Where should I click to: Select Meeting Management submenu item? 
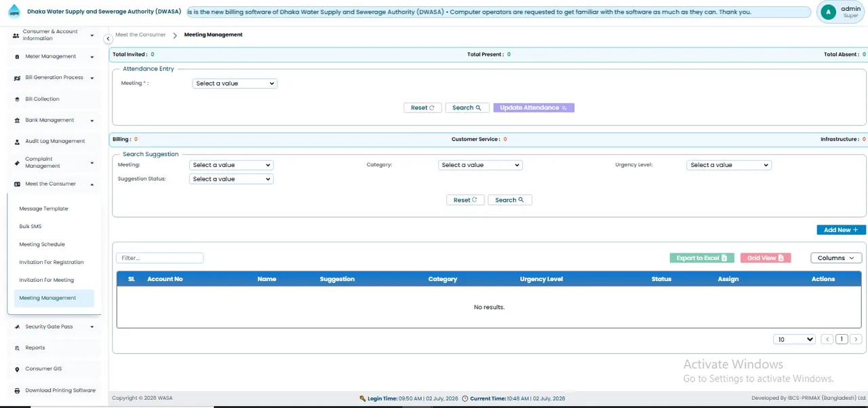54,298
